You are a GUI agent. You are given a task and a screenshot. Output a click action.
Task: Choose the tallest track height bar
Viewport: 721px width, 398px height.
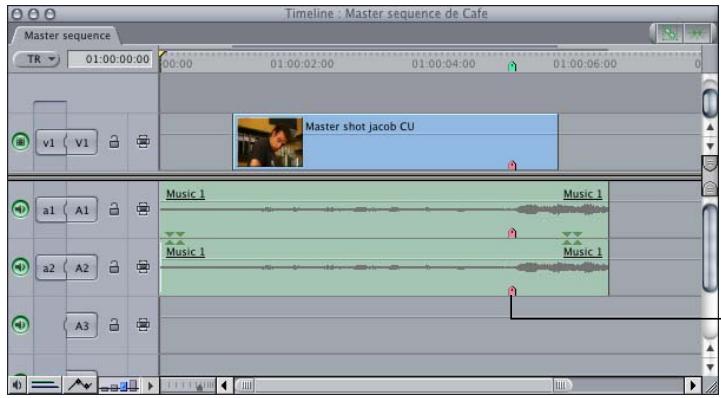coord(133,386)
